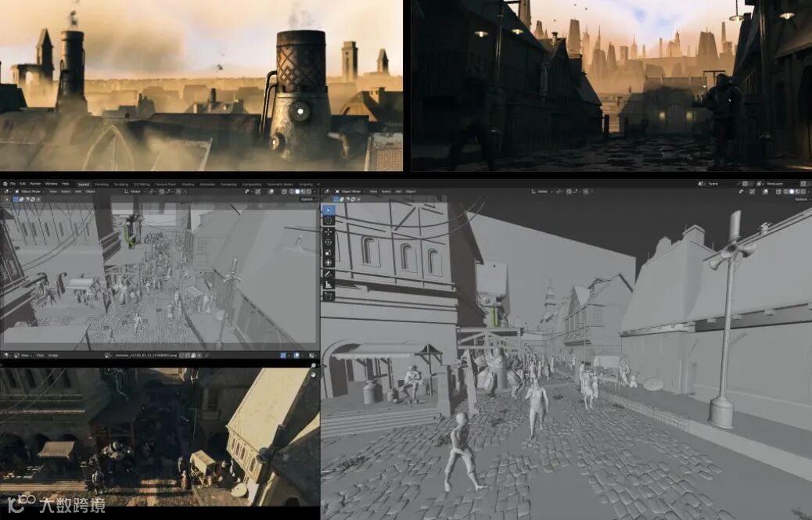Image resolution: width=812 pixels, height=520 pixels.
Task: Select the Transform tool in the toolbar
Action: (x=329, y=263)
